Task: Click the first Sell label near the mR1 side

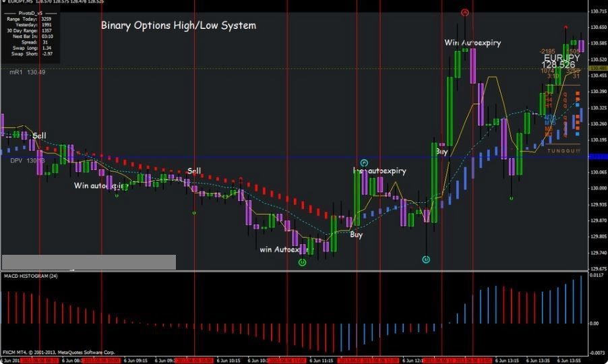Action: (39, 135)
